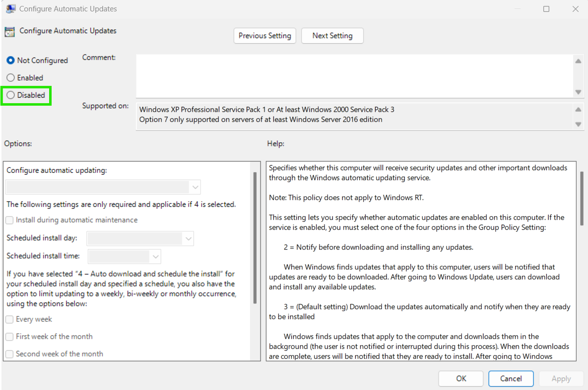The height and width of the screenshot is (390, 588).
Task: Expand the Scheduled install day dropdown
Action: tap(140, 238)
